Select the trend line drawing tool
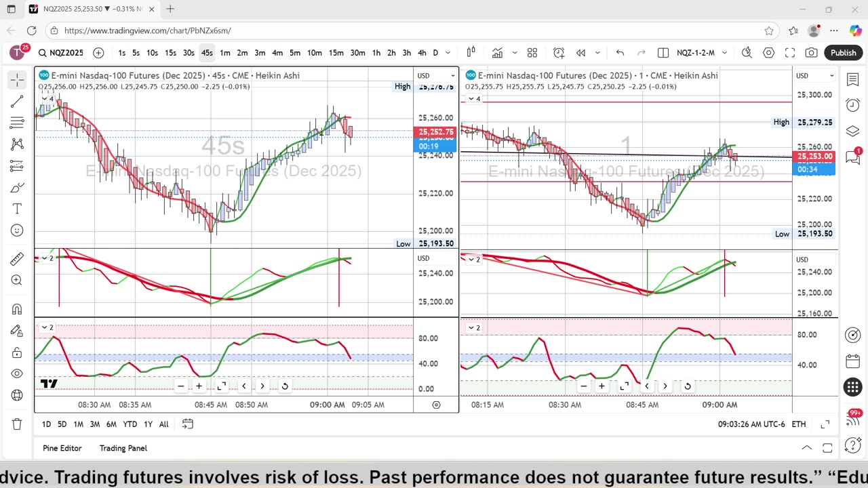 (x=17, y=101)
